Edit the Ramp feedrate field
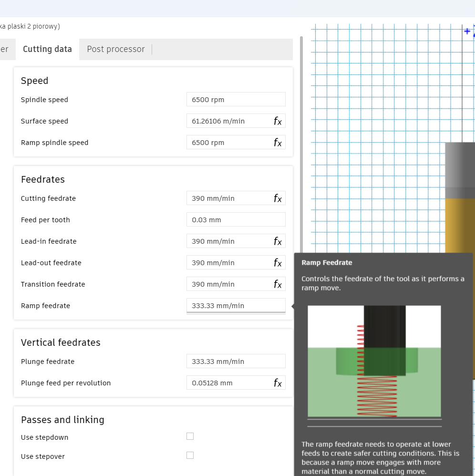The image size is (475, 476). (236, 305)
